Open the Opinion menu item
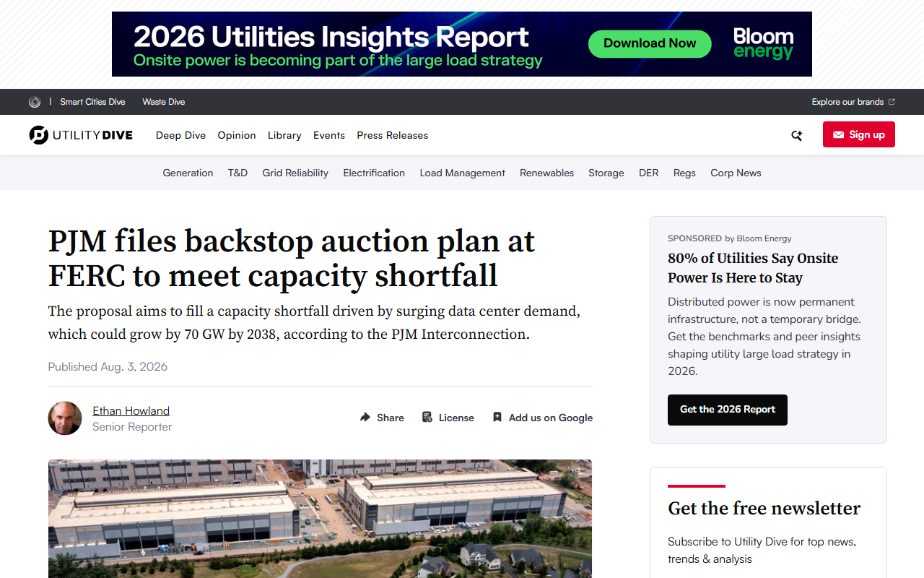Viewport: 924px width, 578px height. 237,135
